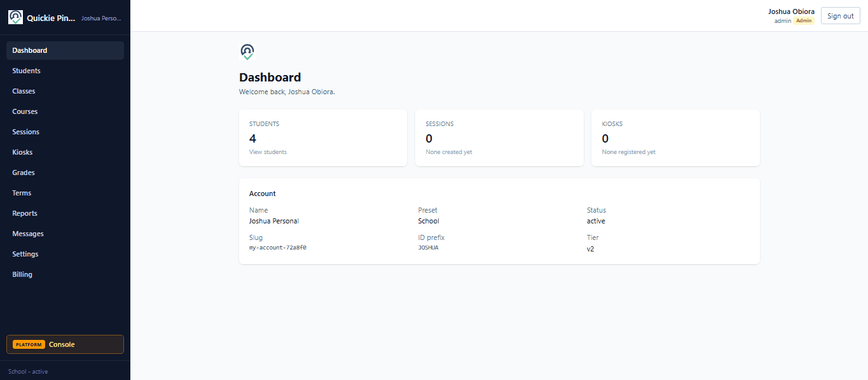Open the Dashboard sidebar item
The width and height of the screenshot is (868, 380).
click(x=65, y=50)
